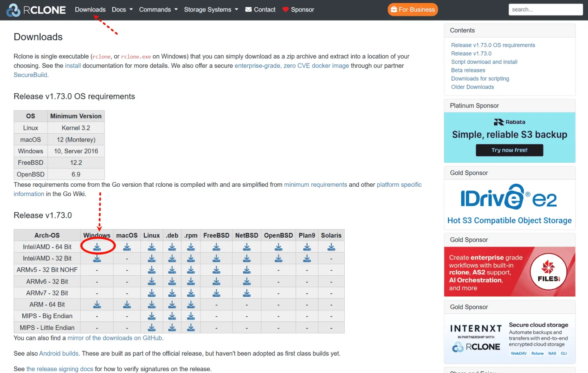Download FreeBSD Intel/AMD 32 Bit build

pos(216,259)
